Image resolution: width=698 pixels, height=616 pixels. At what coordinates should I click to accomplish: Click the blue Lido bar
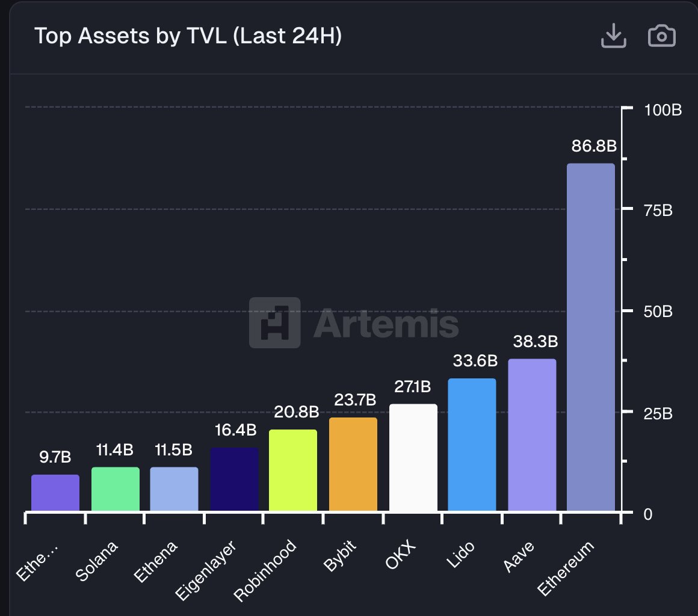click(x=472, y=445)
